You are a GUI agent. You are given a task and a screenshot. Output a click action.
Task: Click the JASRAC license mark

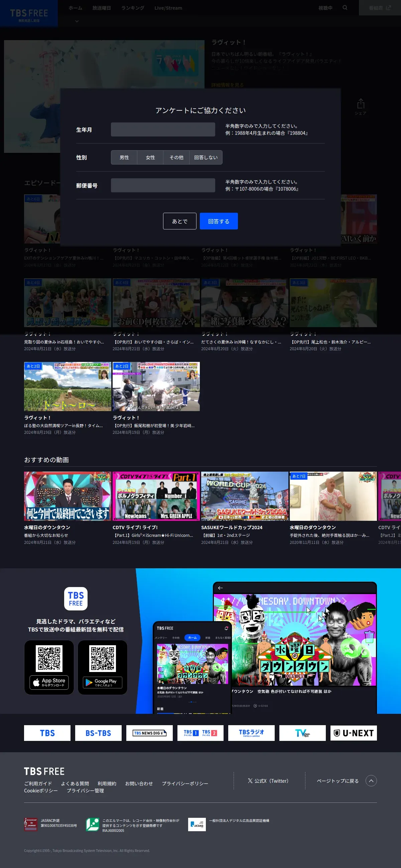[31, 825]
